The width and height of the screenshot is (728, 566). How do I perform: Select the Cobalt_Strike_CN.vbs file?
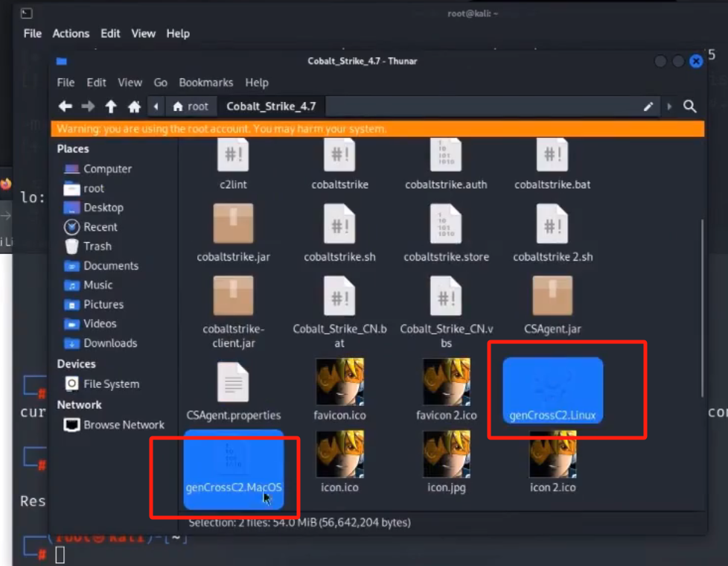446,312
